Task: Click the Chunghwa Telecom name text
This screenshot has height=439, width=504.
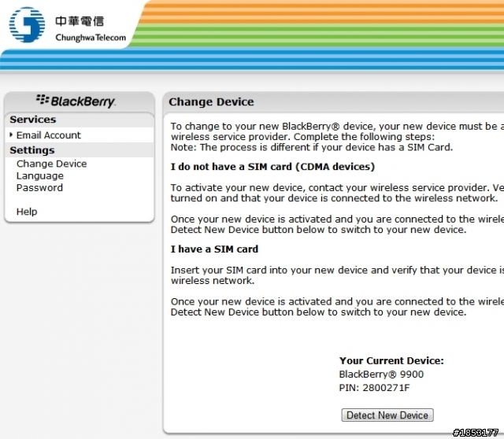Action: tap(91, 38)
